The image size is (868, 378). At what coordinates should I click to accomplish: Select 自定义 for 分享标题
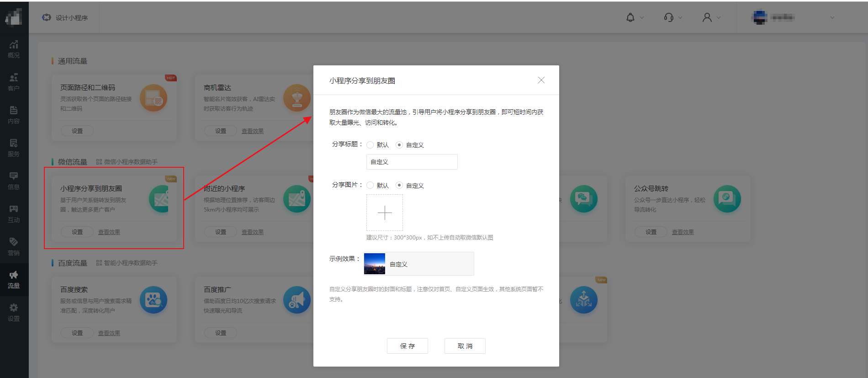(399, 145)
